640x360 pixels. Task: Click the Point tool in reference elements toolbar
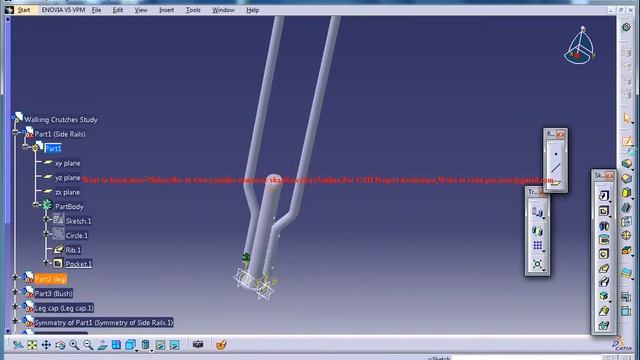pyautogui.click(x=556, y=154)
